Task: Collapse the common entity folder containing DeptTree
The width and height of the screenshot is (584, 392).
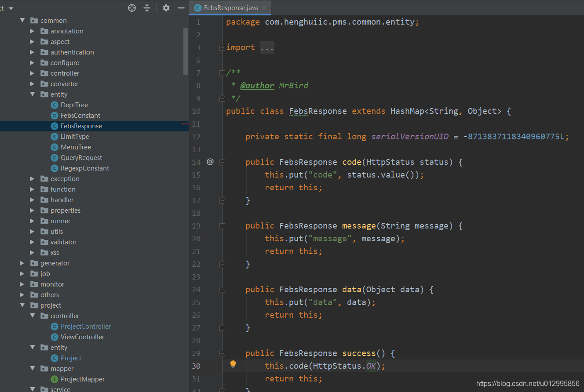Action: point(32,94)
